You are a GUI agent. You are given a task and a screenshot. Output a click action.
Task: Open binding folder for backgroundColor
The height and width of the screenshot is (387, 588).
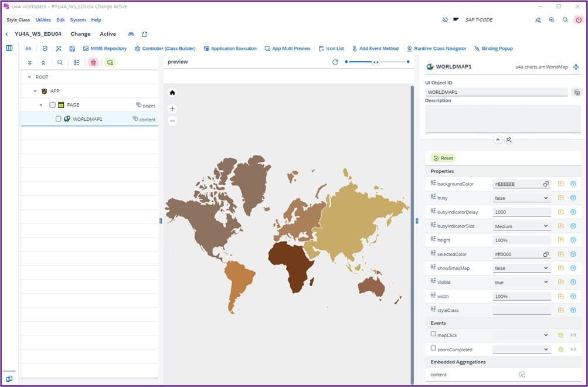pyautogui.click(x=561, y=184)
